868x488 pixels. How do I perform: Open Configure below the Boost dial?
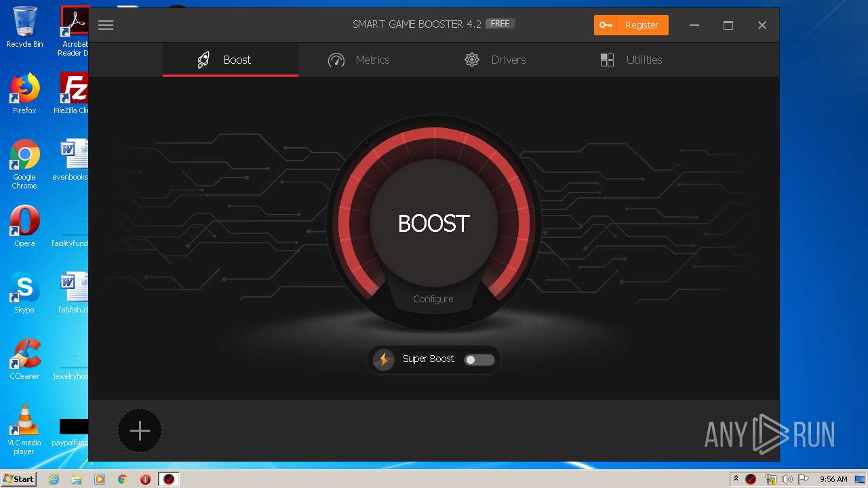[433, 299]
